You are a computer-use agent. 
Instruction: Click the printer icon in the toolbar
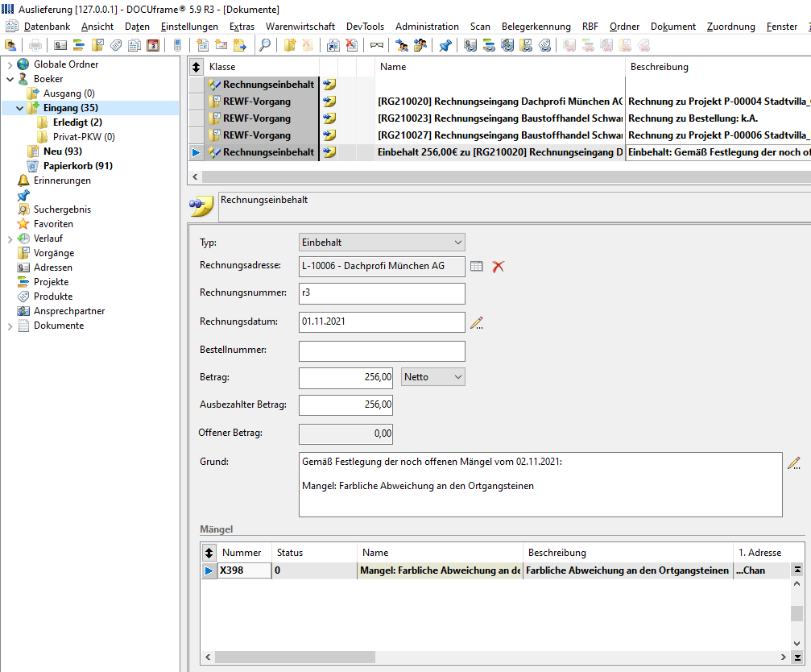coord(35,45)
